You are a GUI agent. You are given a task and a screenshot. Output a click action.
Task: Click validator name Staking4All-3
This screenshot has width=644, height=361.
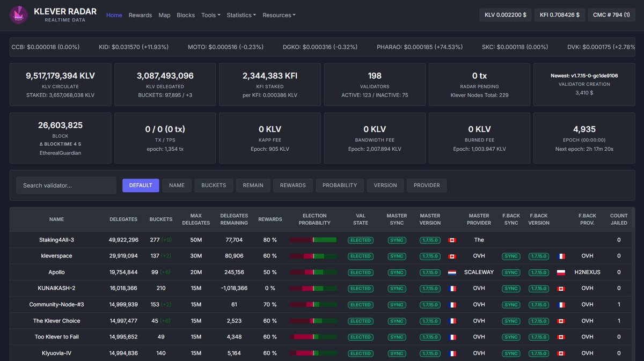pos(56,240)
